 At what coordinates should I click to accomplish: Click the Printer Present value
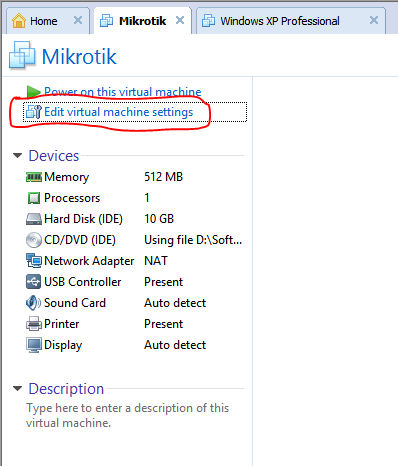163,324
